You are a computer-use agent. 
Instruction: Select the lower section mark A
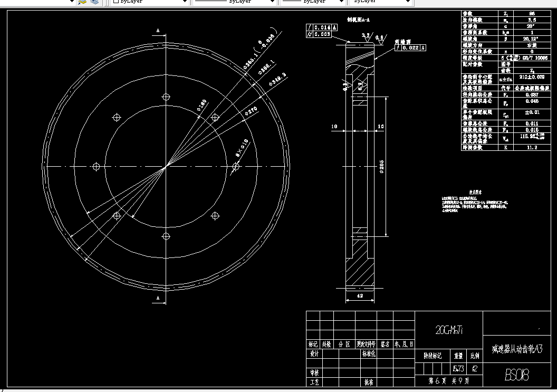(x=158, y=298)
